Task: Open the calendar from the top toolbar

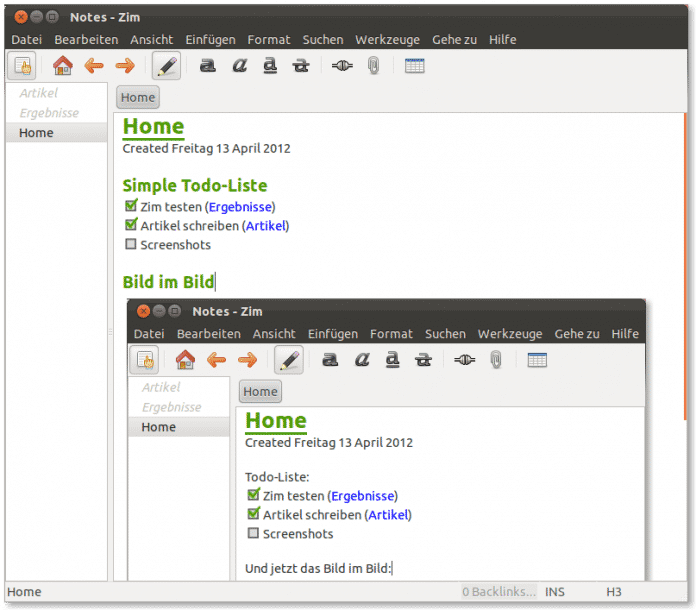Action: 414,66
